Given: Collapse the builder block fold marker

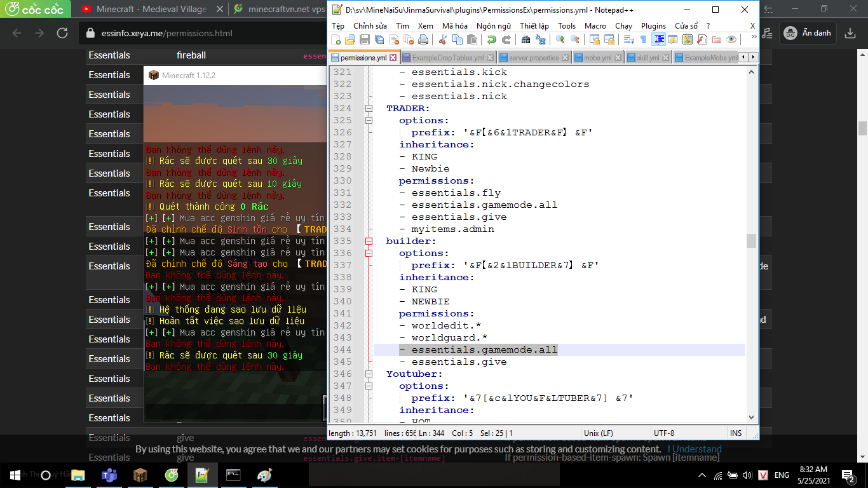Looking at the screenshot, I should coord(369,241).
